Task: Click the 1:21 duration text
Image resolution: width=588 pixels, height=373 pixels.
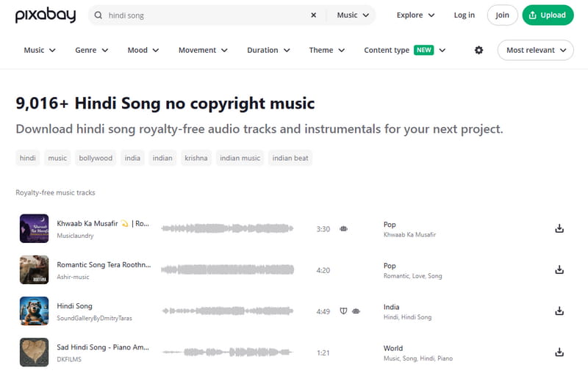Action: tap(323, 352)
